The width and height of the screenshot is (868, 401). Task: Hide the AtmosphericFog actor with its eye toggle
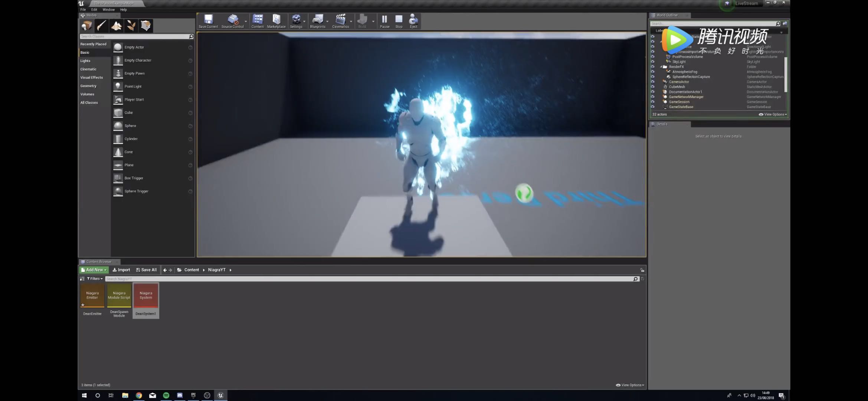pos(653,71)
